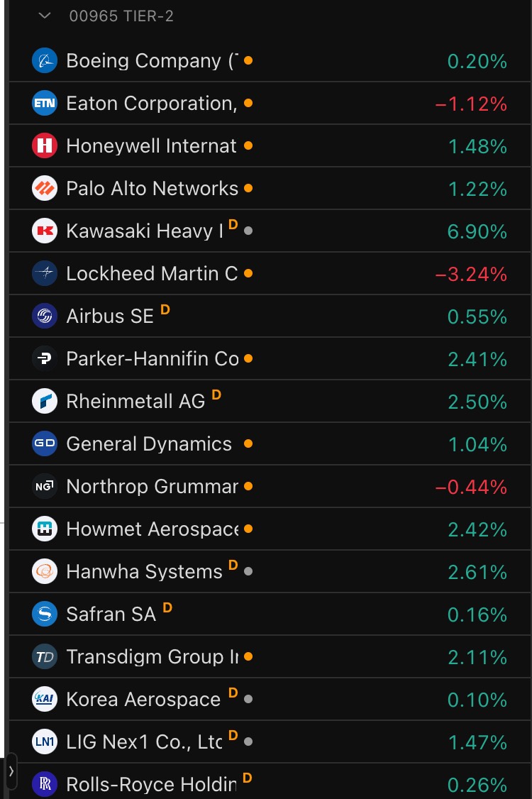Click the Howmet Aerospace logo icon
The image size is (532, 799).
coord(45,529)
